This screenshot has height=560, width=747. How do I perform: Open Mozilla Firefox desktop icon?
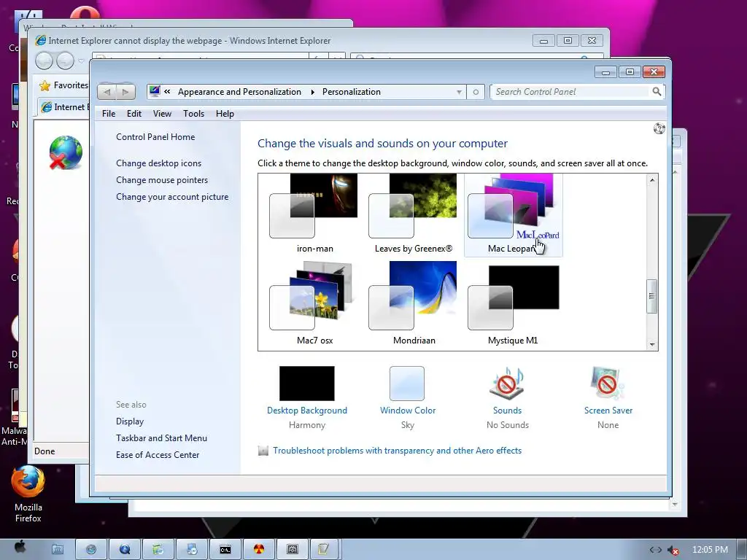coord(28,493)
